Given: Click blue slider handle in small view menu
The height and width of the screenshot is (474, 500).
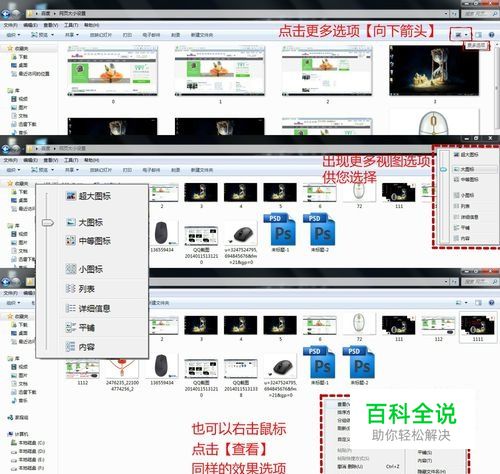Looking at the screenshot, I should click(443, 169).
